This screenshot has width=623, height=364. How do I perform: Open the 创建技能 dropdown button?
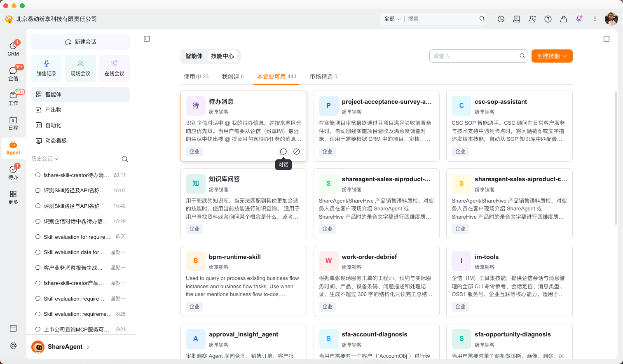[552, 56]
